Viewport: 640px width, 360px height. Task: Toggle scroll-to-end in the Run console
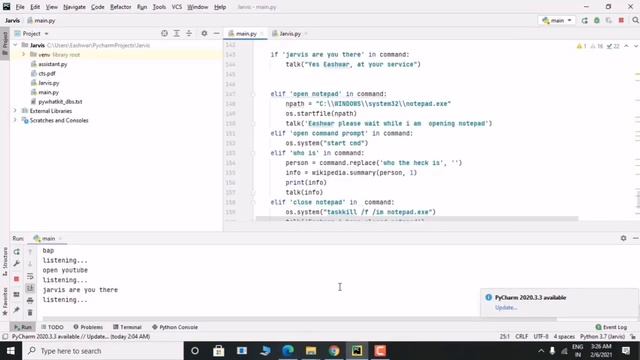tap(30, 289)
